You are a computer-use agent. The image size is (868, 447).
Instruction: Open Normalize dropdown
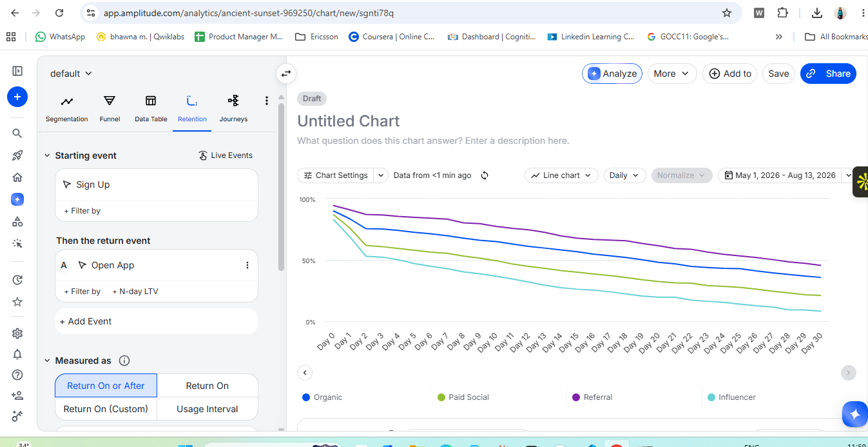pyautogui.click(x=682, y=175)
